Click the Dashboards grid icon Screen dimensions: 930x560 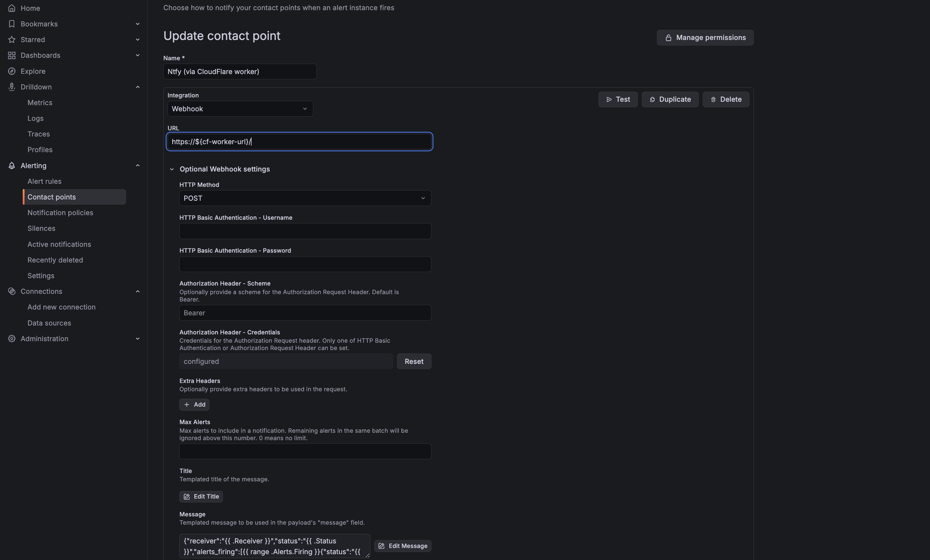[x=12, y=55]
